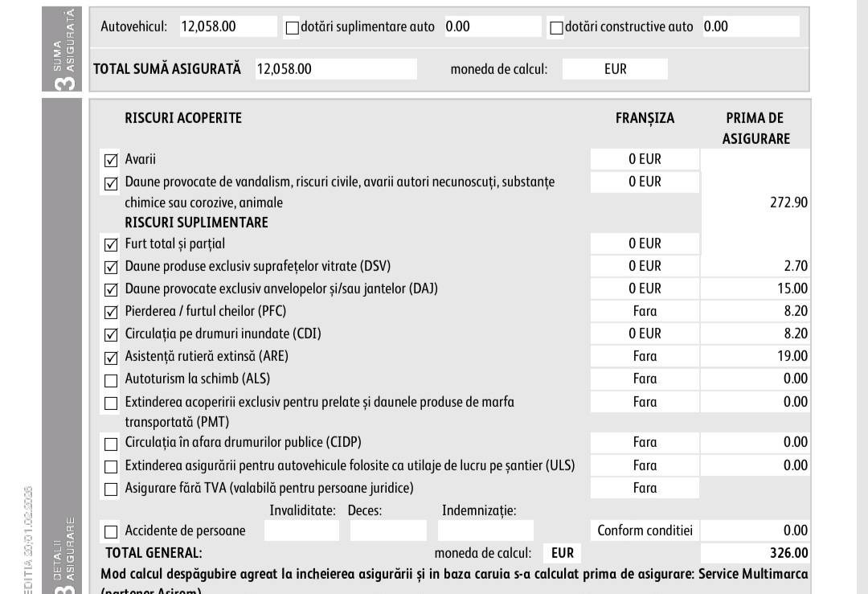Select the Invaliditate input field
Screen dimensions: 868x594
[x=301, y=531]
